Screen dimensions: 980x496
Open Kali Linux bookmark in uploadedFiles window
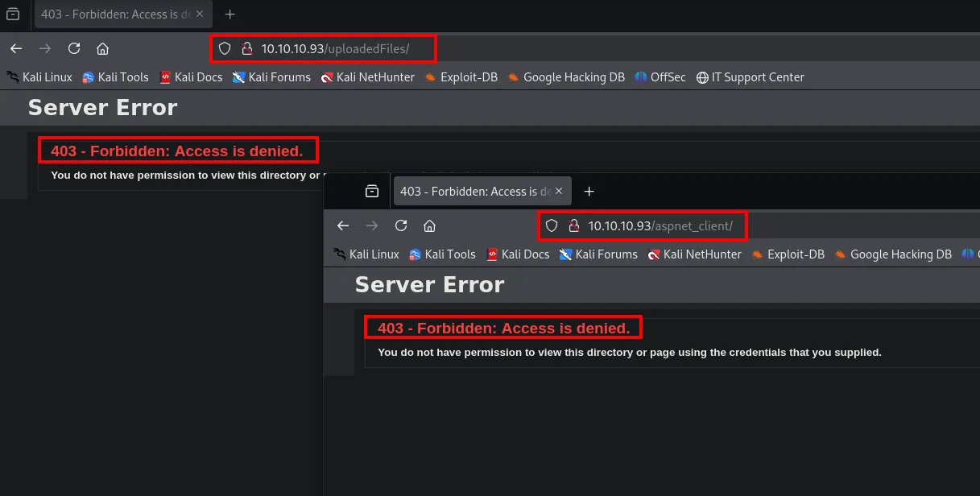coord(39,77)
